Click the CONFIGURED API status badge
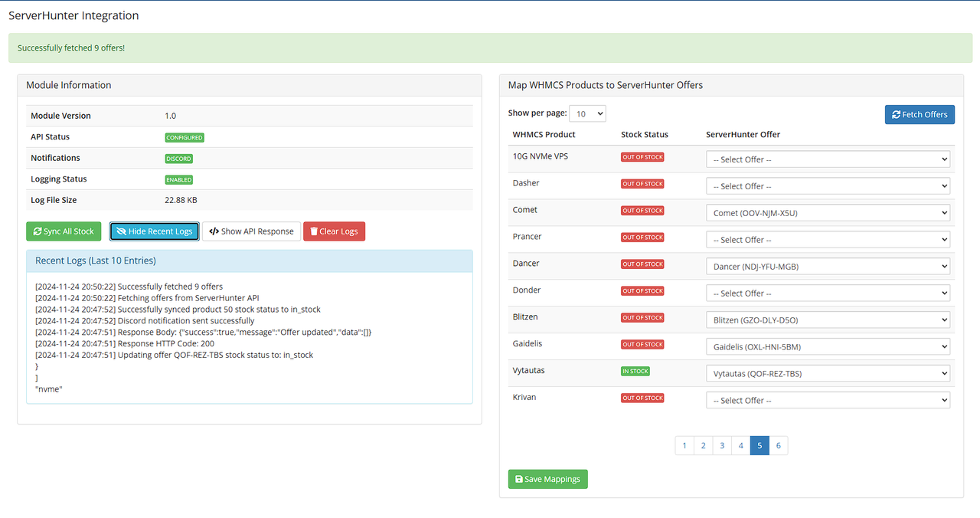Screen dimensions: 980x518 (185, 138)
